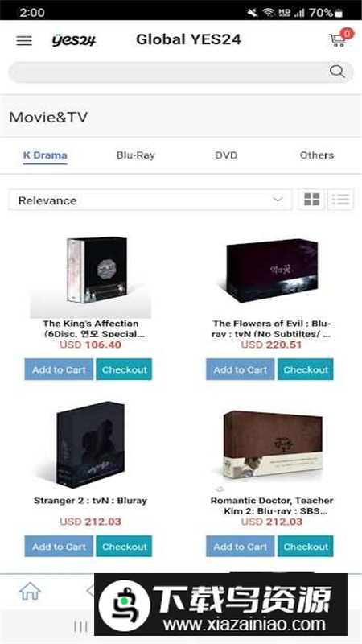
Task: Open the hamburger menu
Action: pyautogui.click(x=24, y=40)
